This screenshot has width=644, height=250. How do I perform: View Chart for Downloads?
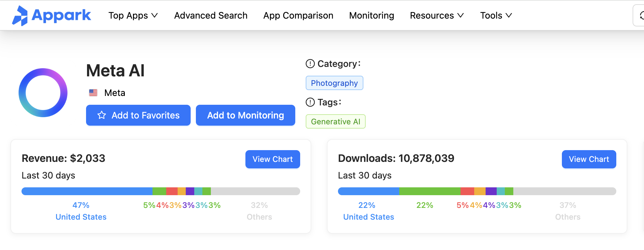coord(589,159)
